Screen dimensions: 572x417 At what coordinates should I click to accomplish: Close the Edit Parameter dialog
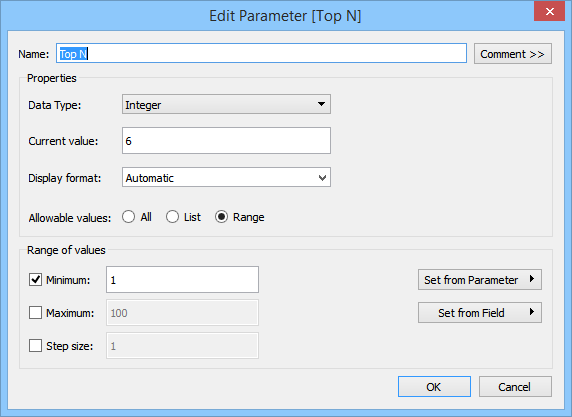549,12
